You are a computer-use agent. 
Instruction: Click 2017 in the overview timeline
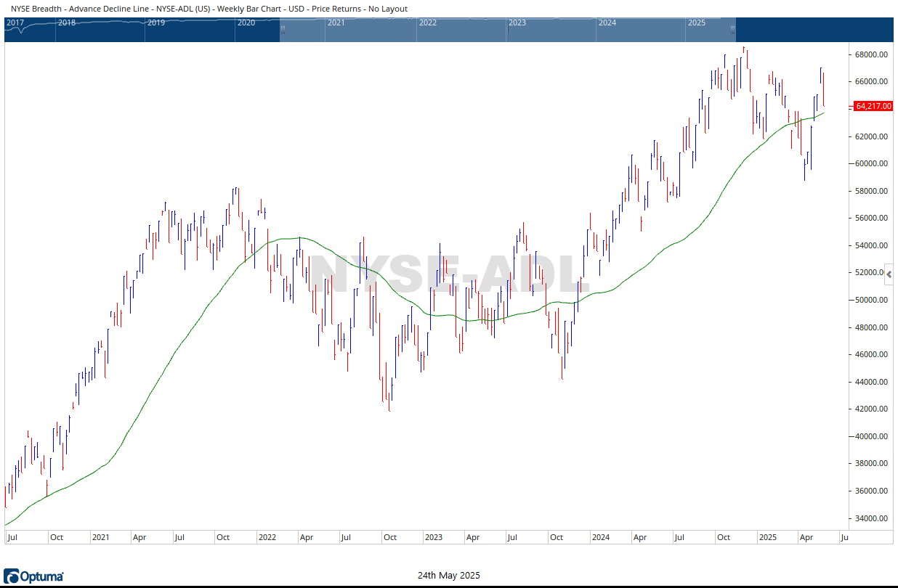tap(15, 23)
